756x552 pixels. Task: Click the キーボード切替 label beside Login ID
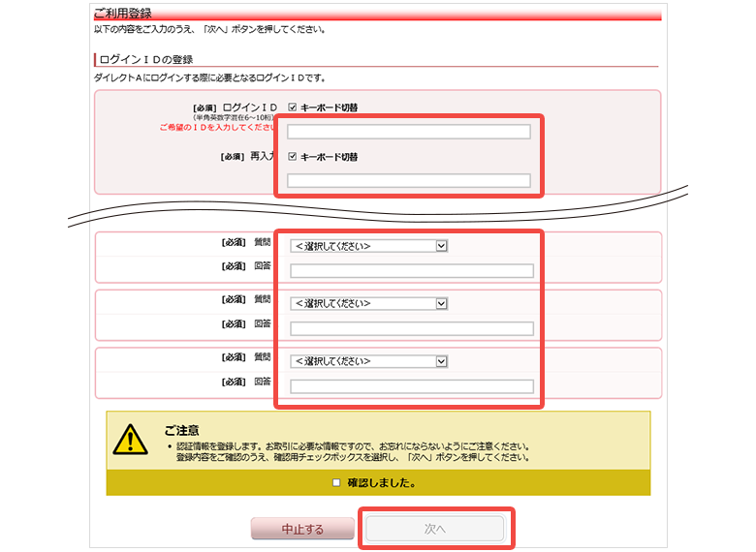pos(330,107)
